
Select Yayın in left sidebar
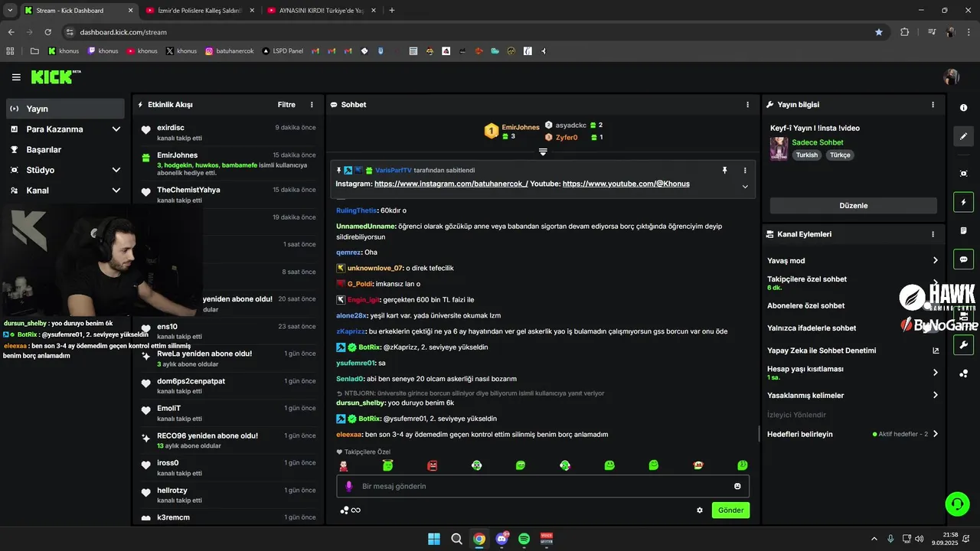tap(65, 109)
